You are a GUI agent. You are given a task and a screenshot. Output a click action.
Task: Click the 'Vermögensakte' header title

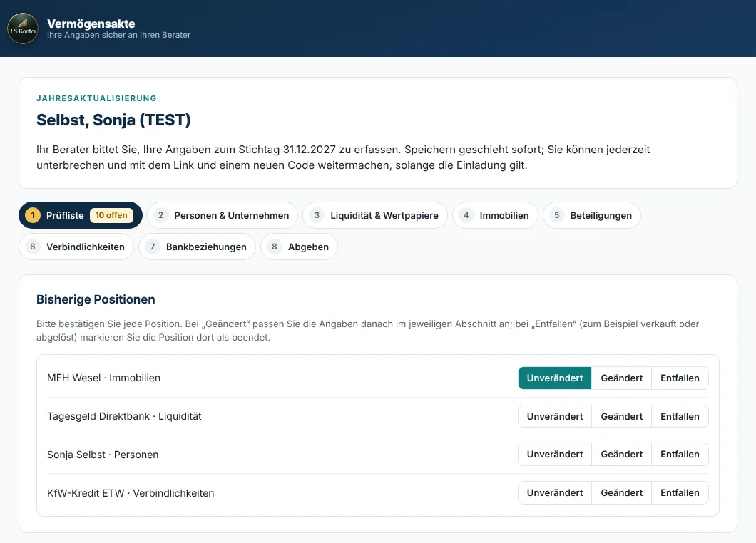tap(91, 24)
